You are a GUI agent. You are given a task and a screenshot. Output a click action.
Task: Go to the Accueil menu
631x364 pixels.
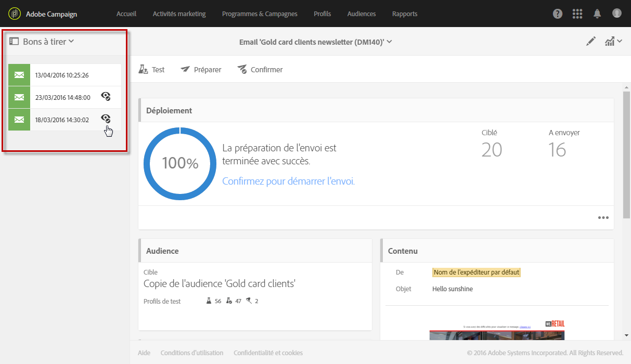[x=126, y=14]
